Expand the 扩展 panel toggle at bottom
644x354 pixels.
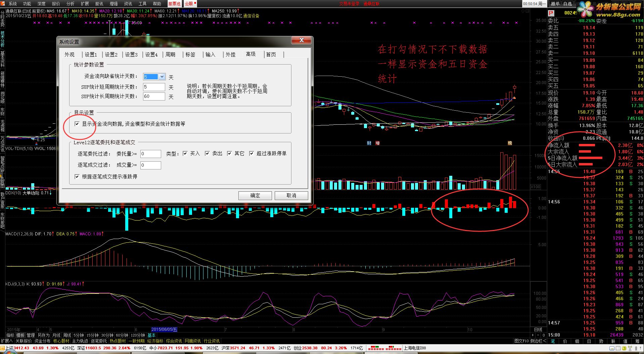click(6, 341)
